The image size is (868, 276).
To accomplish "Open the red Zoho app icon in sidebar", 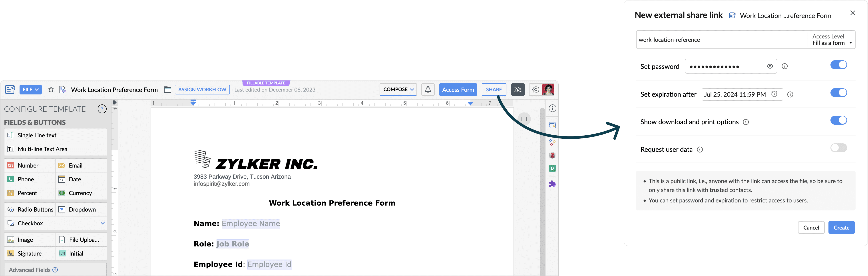I will tap(552, 155).
